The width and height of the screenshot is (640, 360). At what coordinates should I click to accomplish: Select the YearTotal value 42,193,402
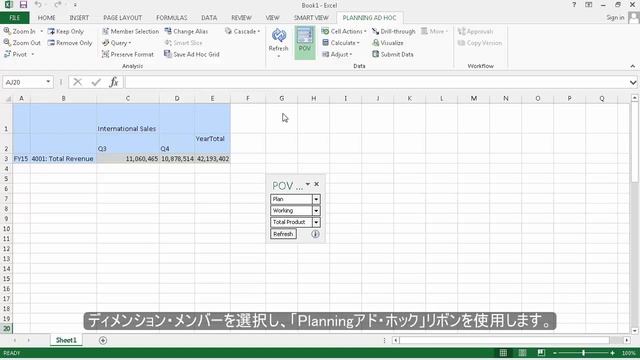point(212,158)
